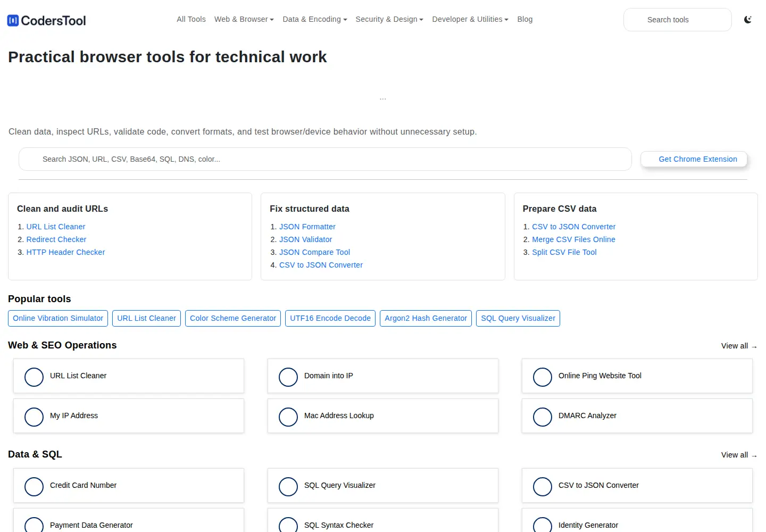Select the URL List Cleaner popular tool chip
Screen dimensions: 766x532
coord(147,318)
